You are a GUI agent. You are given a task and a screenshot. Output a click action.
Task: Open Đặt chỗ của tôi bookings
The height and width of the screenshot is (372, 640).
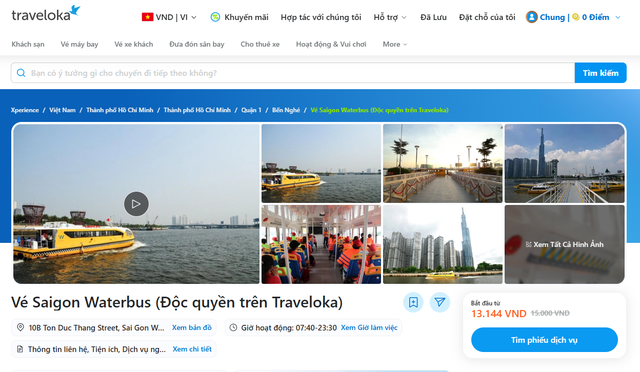(487, 17)
